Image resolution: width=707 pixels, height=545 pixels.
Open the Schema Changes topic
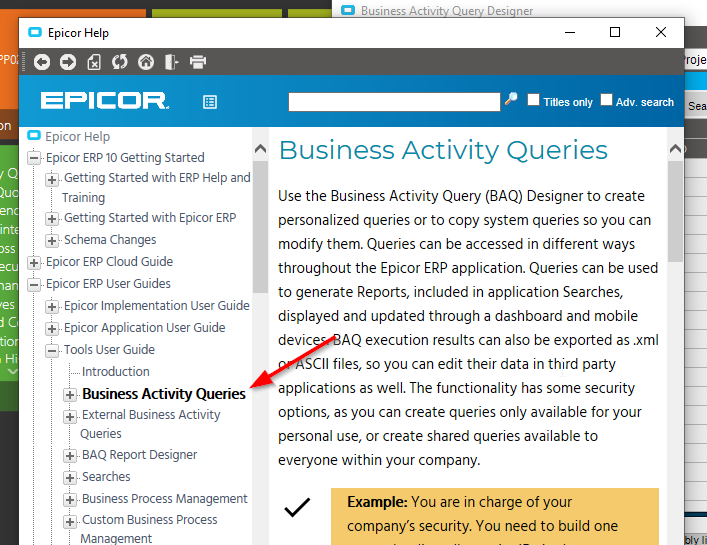110,239
